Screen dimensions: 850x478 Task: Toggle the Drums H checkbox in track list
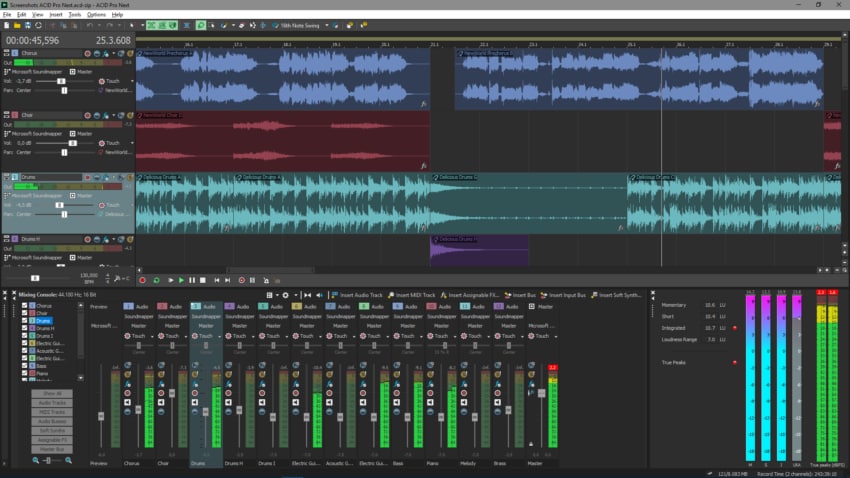25,328
